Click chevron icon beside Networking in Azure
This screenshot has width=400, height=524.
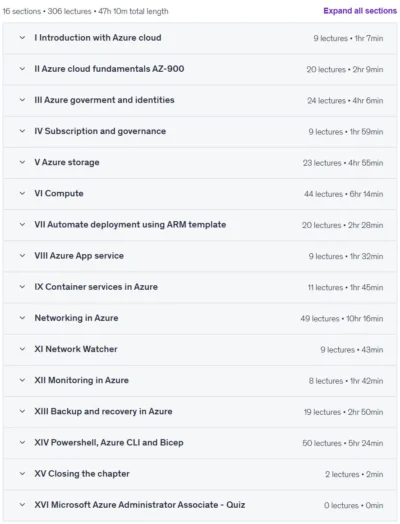click(22, 318)
